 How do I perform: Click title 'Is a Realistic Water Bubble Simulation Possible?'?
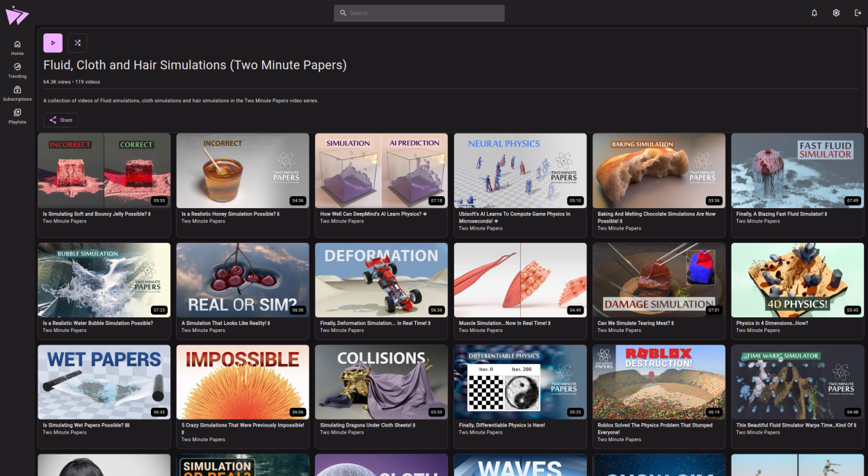click(x=98, y=324)
